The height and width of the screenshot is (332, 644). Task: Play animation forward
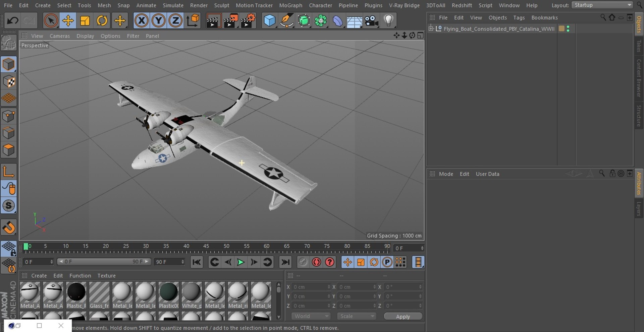tap(240, 262)
